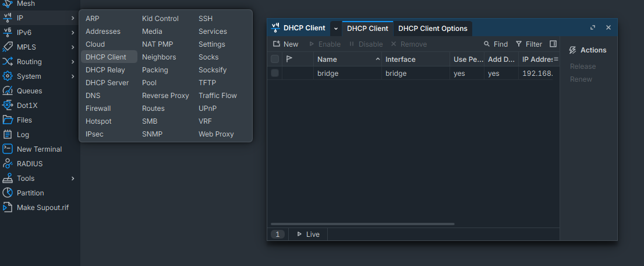Viewport: 644px width, 266px height.
Task: Click the Routing shuffle icon
Action: pos(8,62)
